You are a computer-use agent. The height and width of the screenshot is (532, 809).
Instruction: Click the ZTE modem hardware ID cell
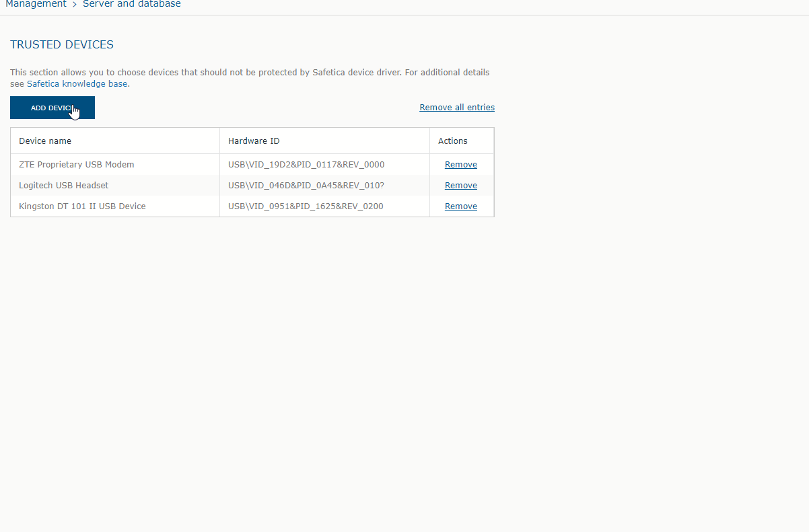point(306,165)
